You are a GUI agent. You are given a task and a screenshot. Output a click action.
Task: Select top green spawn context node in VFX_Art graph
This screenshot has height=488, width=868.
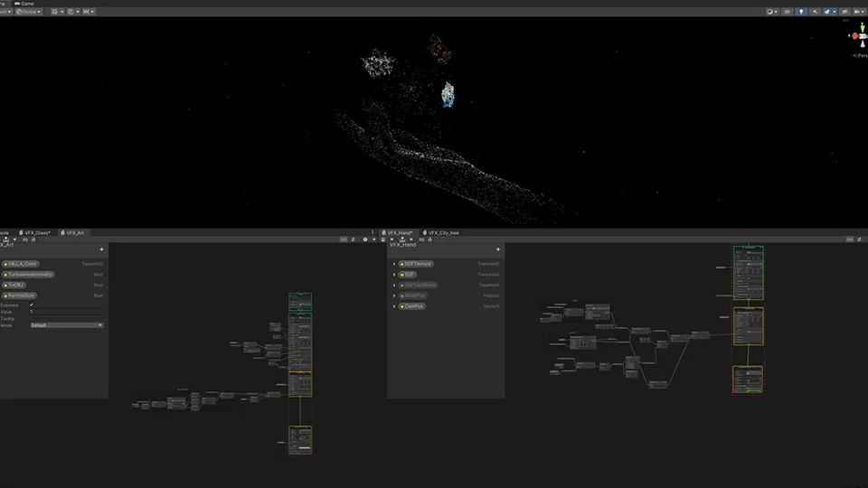(300, 302)
